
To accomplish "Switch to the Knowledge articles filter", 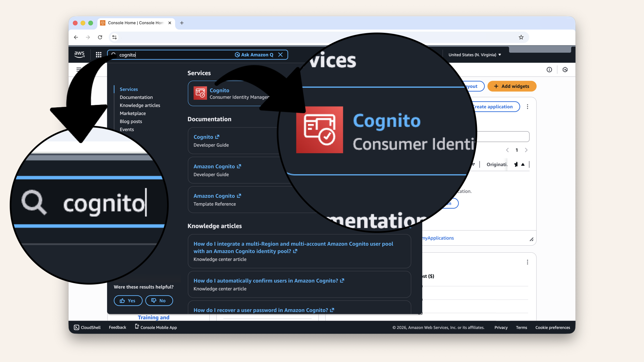I will pos(140,105).
